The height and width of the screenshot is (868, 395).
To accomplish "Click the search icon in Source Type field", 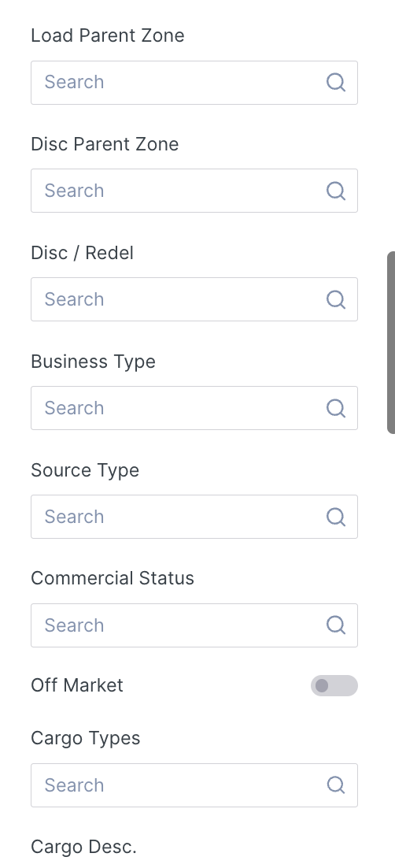I will pyautogui.click(x=336, y=517).
